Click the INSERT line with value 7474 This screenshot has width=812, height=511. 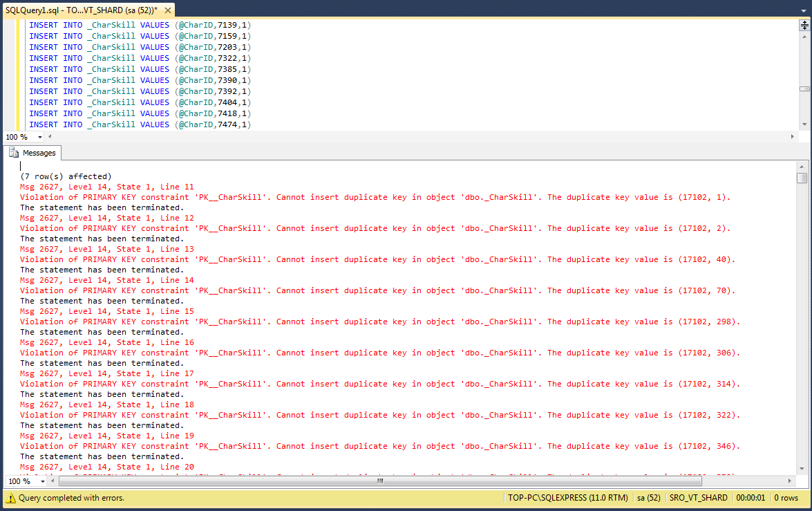140,124
